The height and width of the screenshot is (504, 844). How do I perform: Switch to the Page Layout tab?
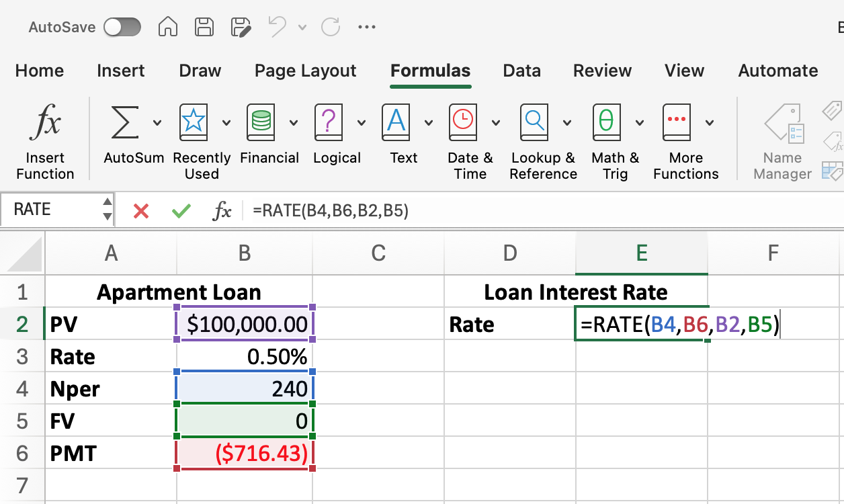(x=306, y=71)
